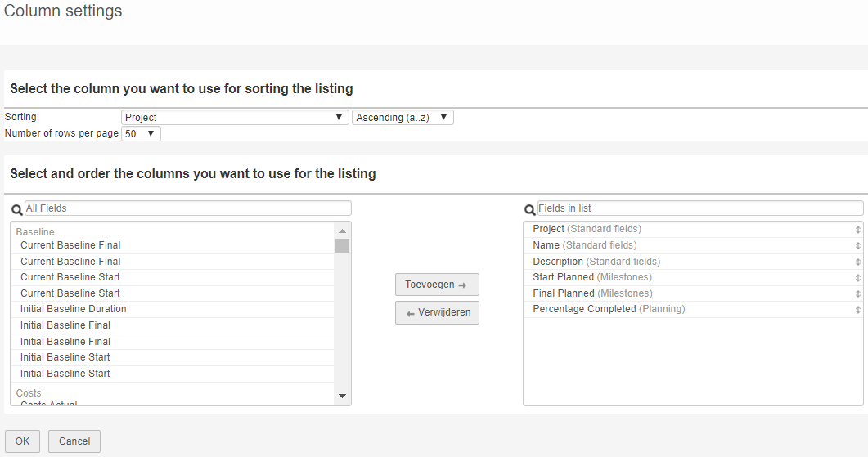Click the Cancel button
Viewport: 868px width, 457px height.
pos(74,441)
